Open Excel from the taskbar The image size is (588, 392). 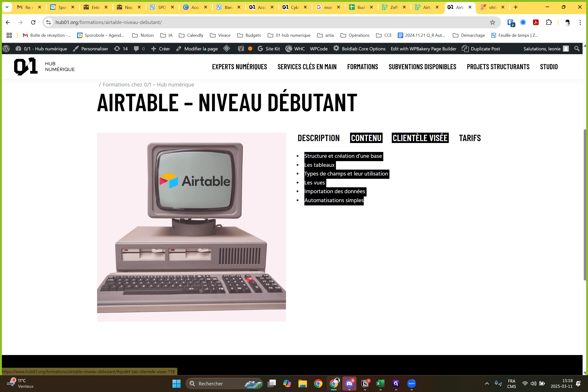point(380,384)
